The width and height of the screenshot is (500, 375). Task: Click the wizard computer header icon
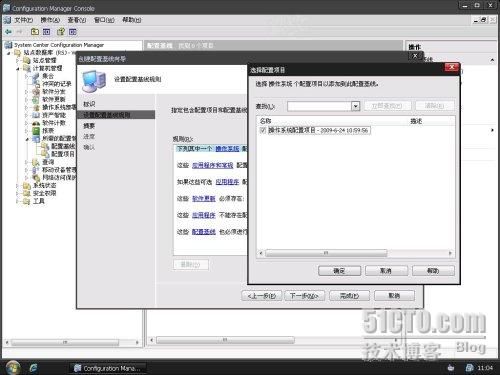coord(94,81)
